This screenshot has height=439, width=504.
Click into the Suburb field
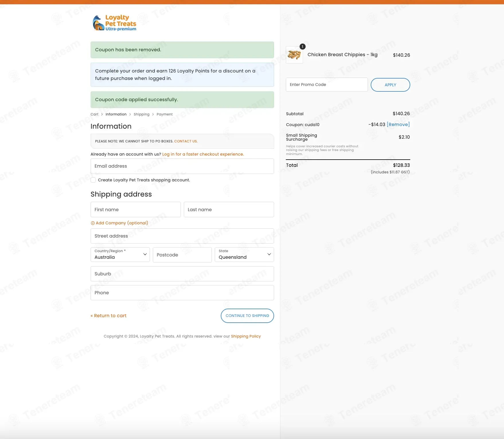pyautogui.click(x=182, y=274)
